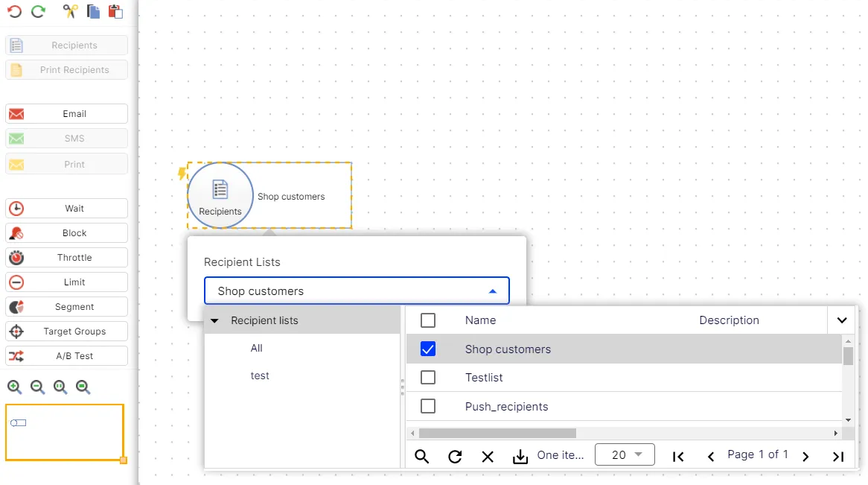Select the Print Recipients palette item

(x=66, y=70)
